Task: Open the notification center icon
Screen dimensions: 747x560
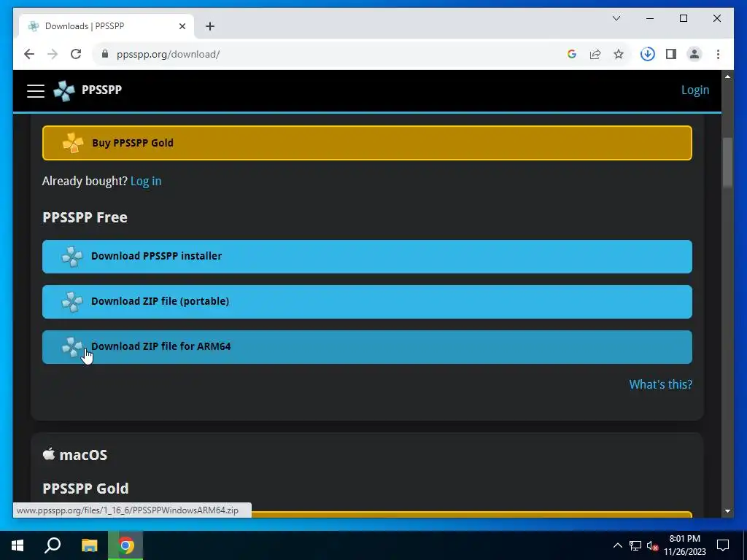Action: 723,545
